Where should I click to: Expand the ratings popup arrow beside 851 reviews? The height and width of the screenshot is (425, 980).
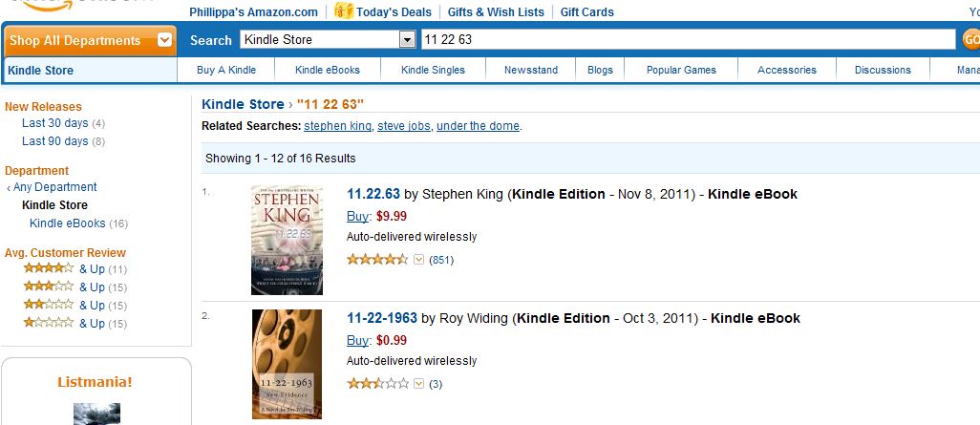click(418, 259)
